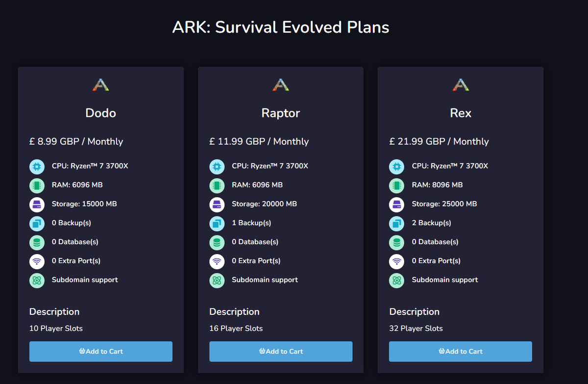The width and height of the screenshot is (588, 384).
Task: Click CPU: Ryzen 7 3700X in Dodo plan
Action: (x=90, y=166)
